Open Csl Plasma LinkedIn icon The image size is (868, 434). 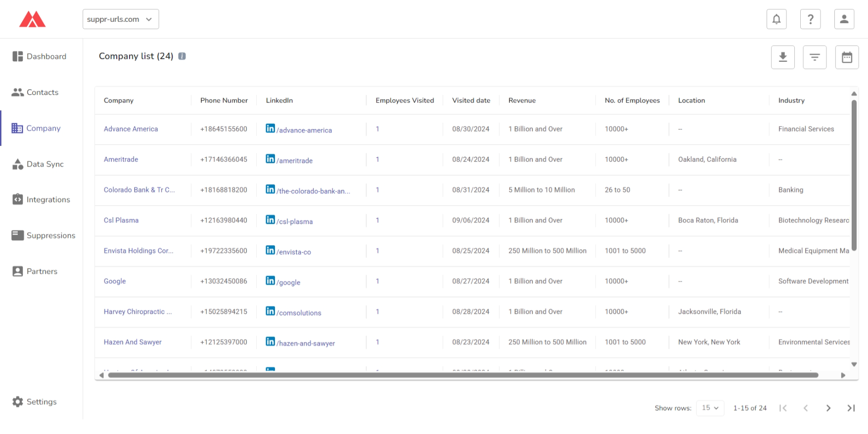271,219
